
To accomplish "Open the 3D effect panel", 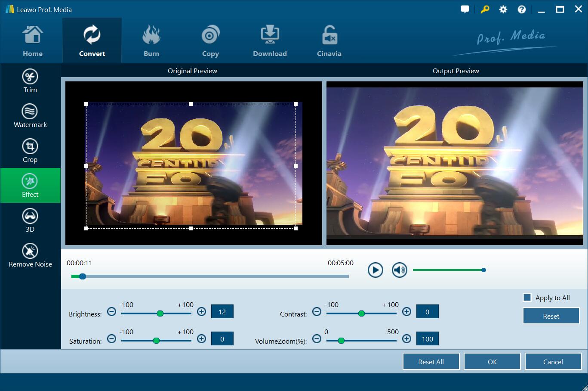I will click(30, 220).
